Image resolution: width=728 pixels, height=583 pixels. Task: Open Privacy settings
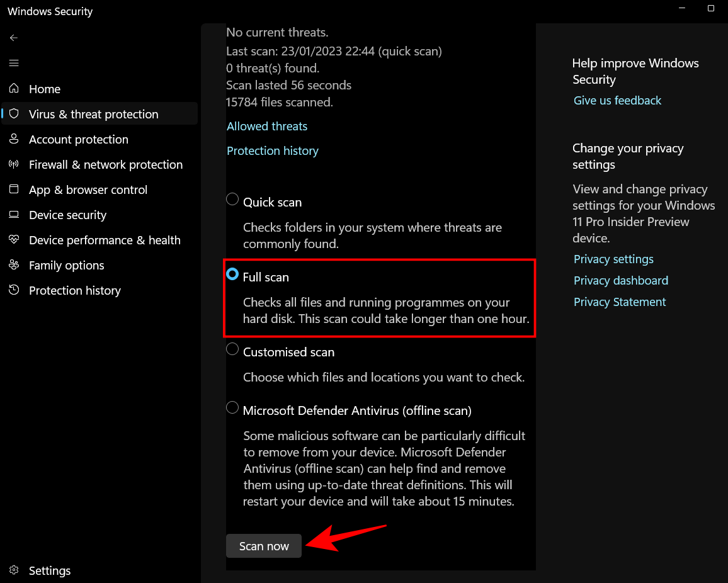pos(613,259)
